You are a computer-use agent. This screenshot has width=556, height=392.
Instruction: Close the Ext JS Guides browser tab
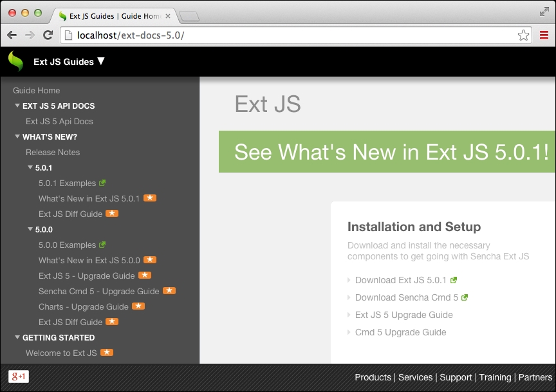(x=168, y=16)
